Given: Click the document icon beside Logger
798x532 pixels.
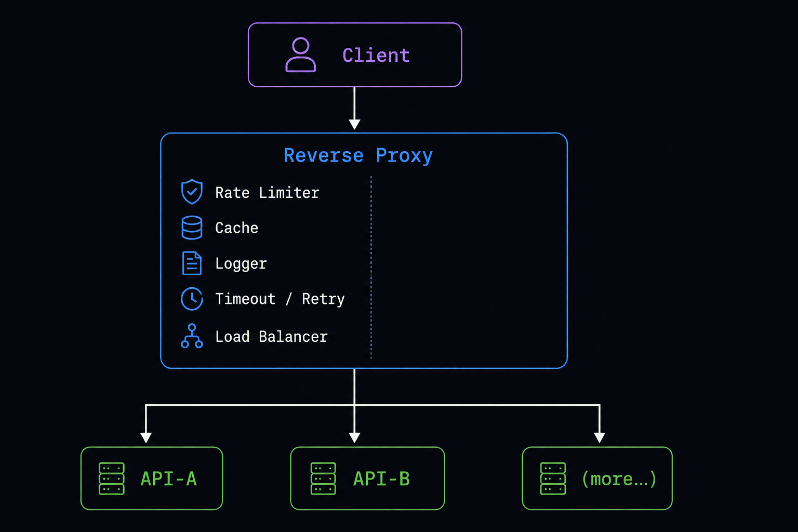Looking at the screenshot, I should (192, 263).
